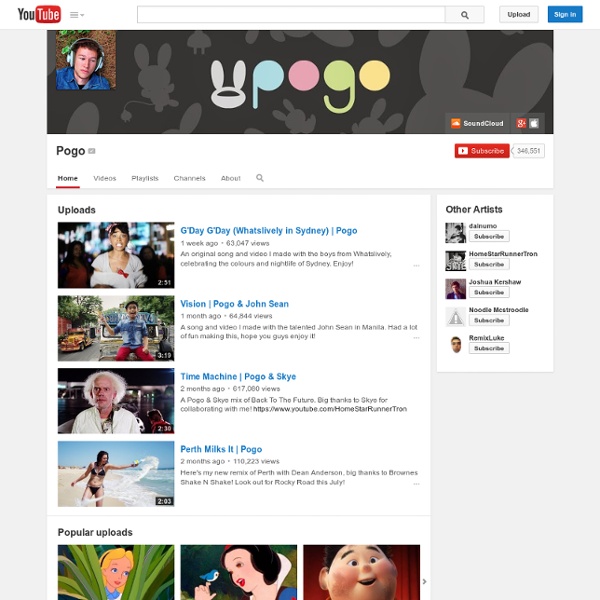Open dainumo's avatar
The image size is (600, 600).
455,233
